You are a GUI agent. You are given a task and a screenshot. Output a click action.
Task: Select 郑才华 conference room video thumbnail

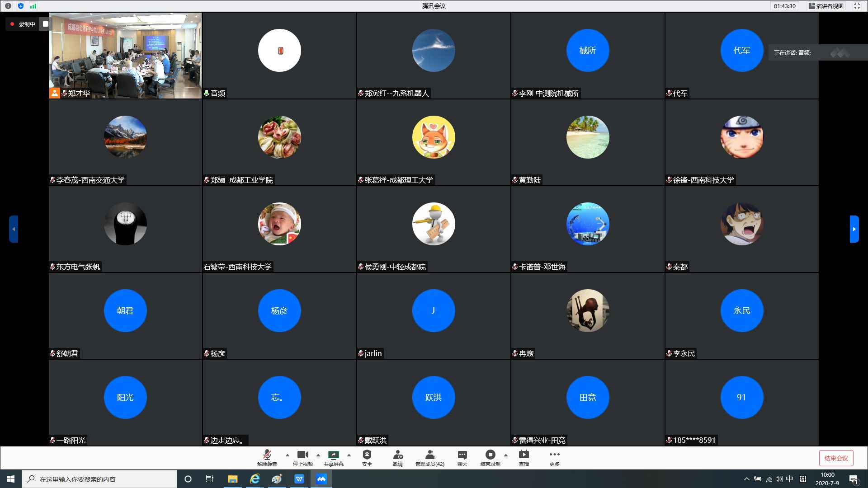pyautogui.click(x=125, y=55)
